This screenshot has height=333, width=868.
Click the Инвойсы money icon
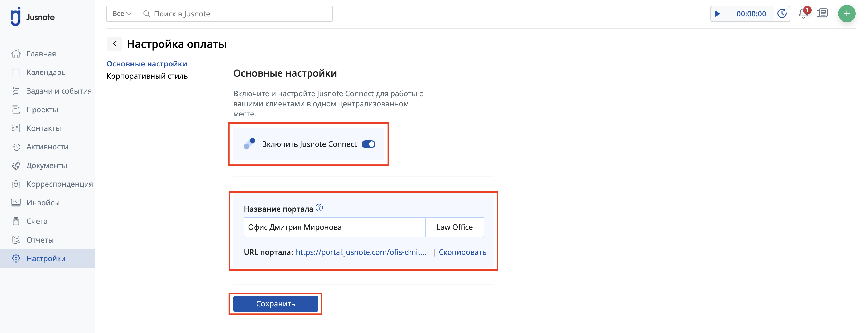point(16,202)
